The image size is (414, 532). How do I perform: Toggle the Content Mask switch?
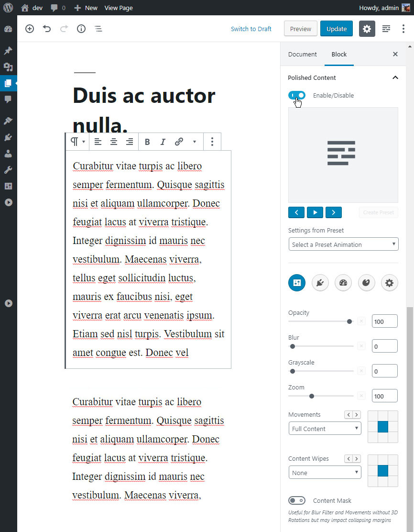pos(297,500)
